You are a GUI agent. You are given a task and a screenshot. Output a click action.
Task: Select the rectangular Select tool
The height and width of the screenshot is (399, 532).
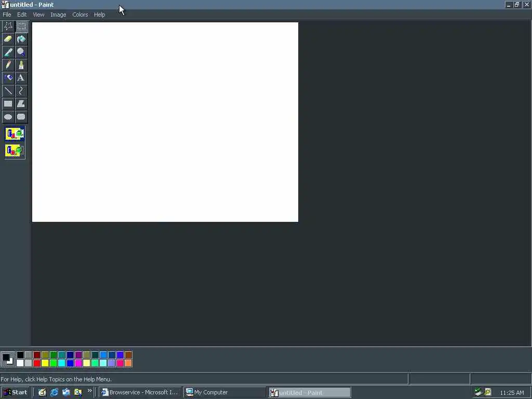click(21, 26)
